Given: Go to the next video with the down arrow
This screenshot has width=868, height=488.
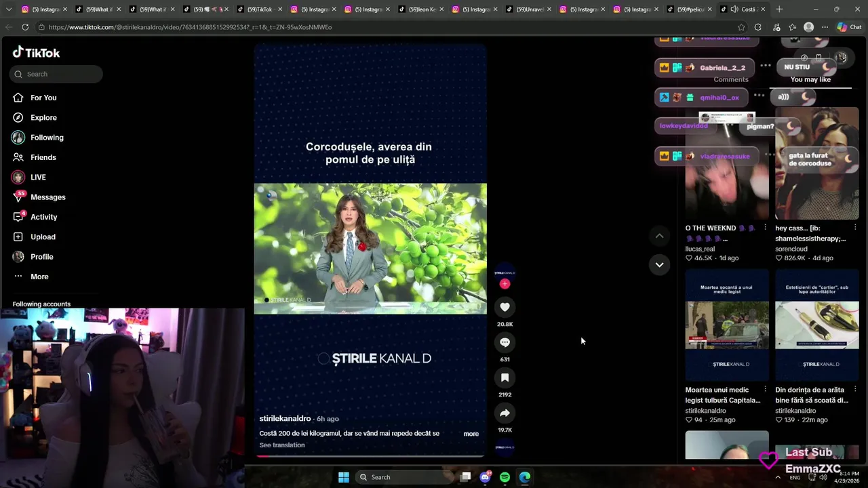Looking at the screenshot, I should (x=659, y=264).
